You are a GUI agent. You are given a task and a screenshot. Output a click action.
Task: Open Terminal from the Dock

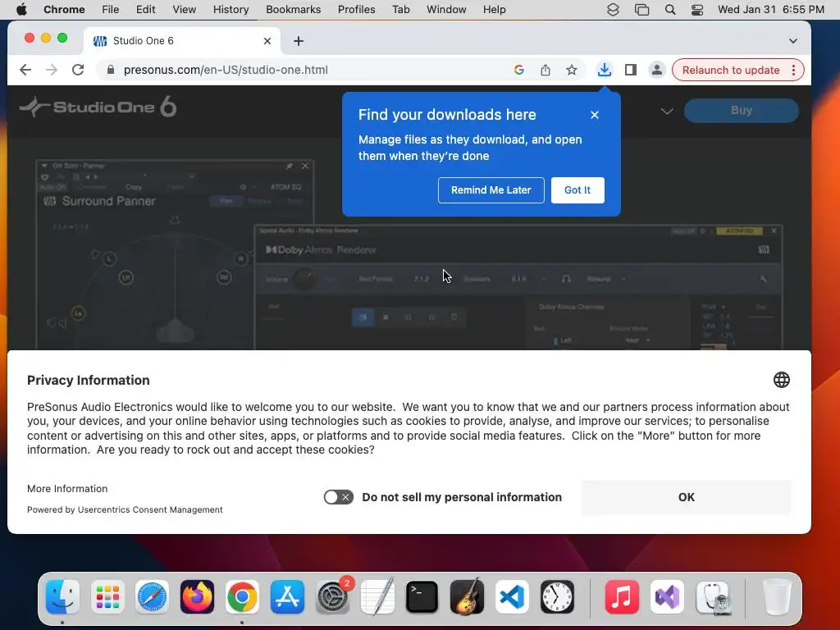(x=422, y=597)
